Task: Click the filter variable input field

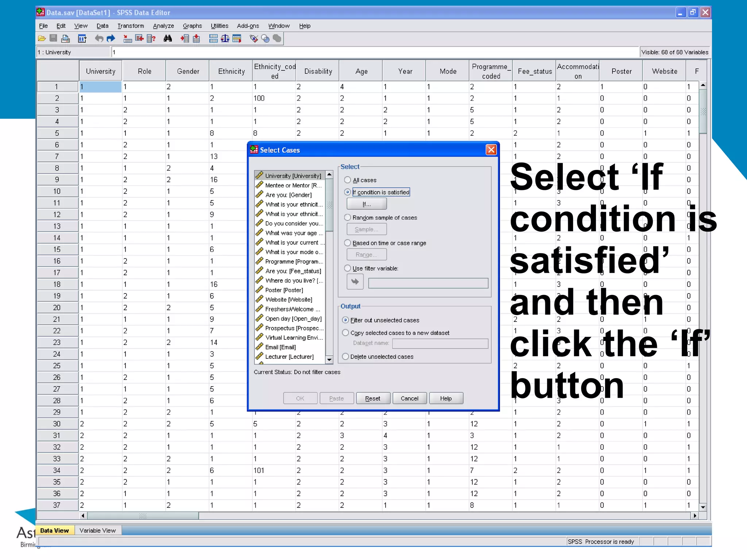Action: point(428,283)
